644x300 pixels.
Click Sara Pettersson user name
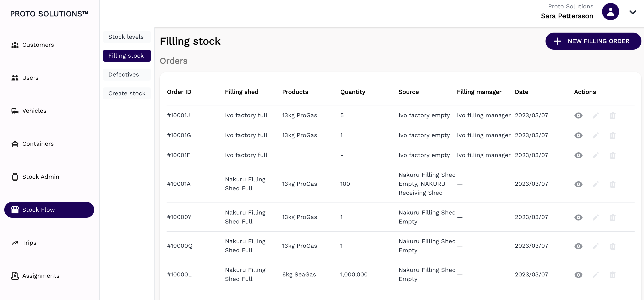click(x=567, y=16)
